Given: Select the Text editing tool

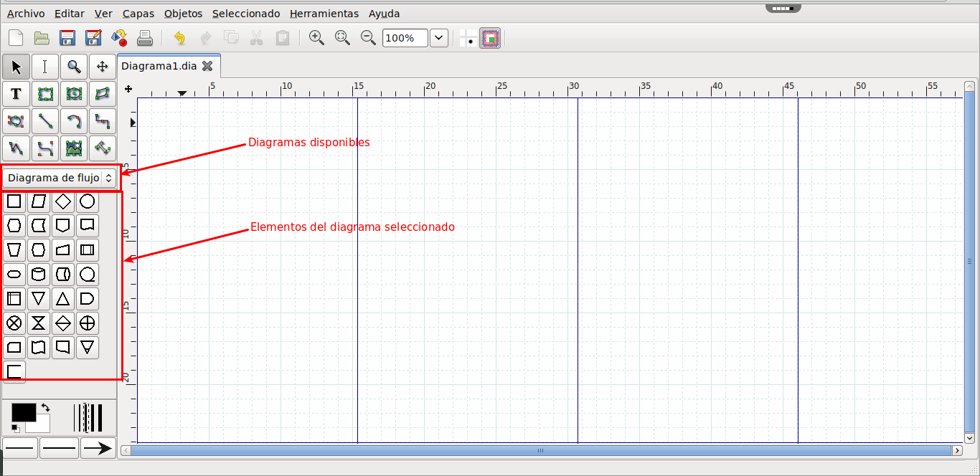Looking at the screenshot, I should (44, 66).
